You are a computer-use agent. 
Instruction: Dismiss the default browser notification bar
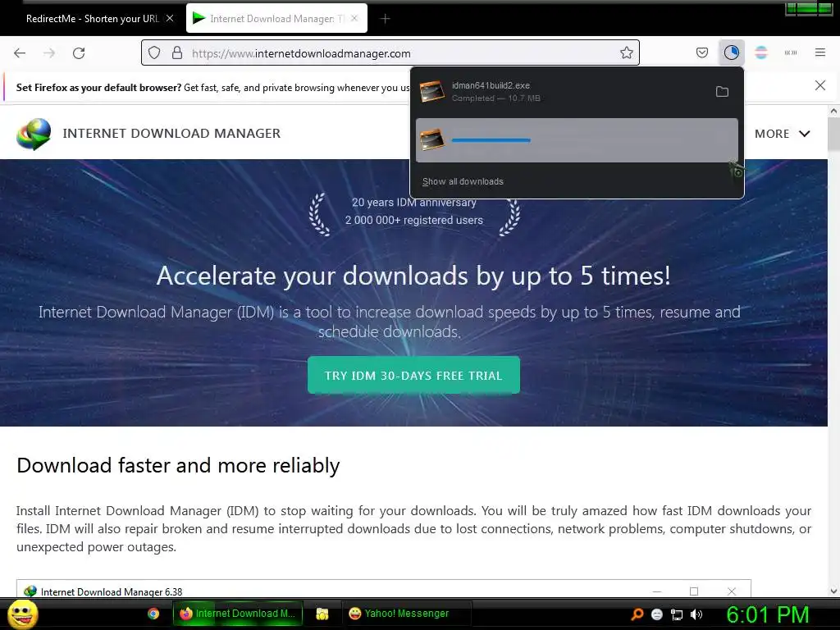(820, 85)
